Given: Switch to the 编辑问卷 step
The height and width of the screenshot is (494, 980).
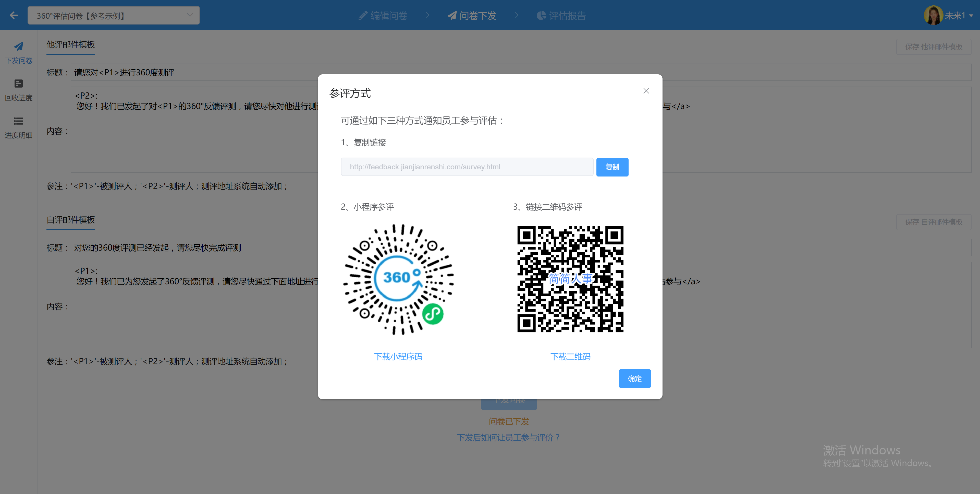Looking at the screenshot, I should [383, 16].
